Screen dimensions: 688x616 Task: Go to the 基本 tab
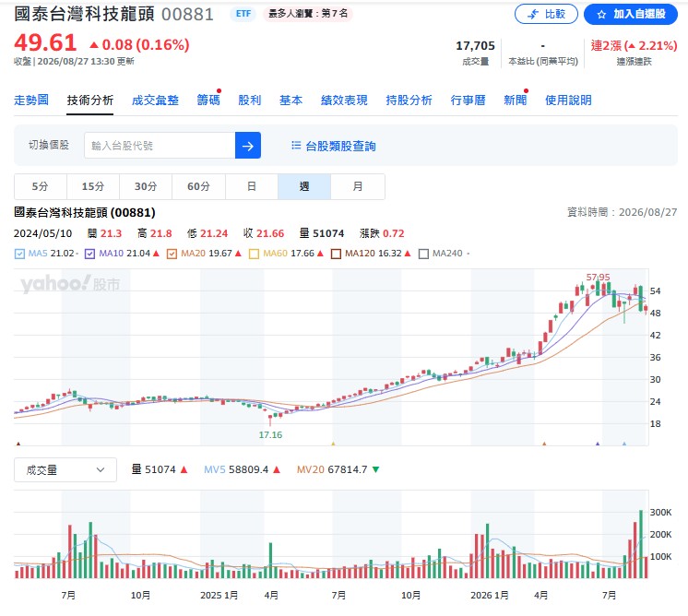[x=291, y=101]
